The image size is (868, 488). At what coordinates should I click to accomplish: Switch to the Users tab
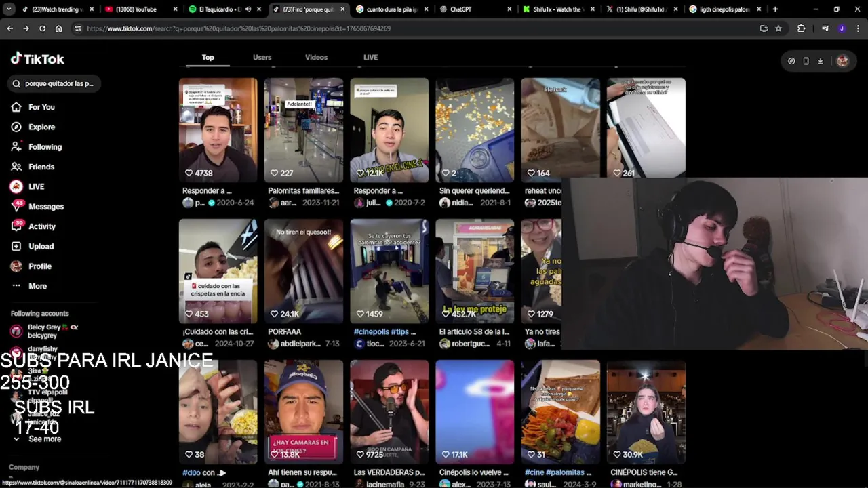tap(262, 58)
